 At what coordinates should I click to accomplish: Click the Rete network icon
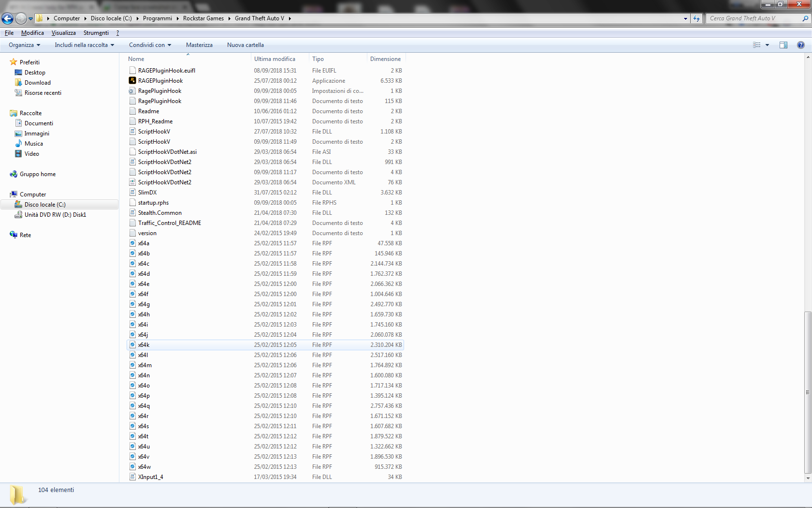click(14, 235)
